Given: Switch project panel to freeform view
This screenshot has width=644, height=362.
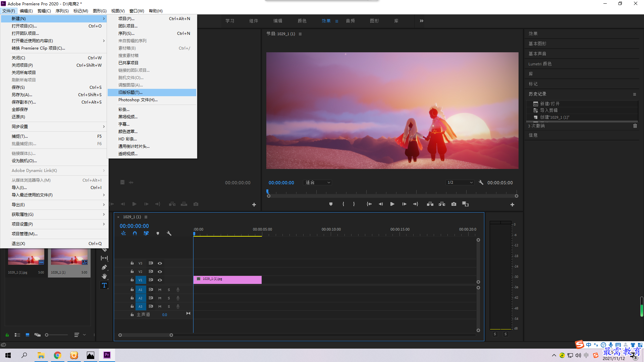Looking at the screenshot, I should click(38, 335).
